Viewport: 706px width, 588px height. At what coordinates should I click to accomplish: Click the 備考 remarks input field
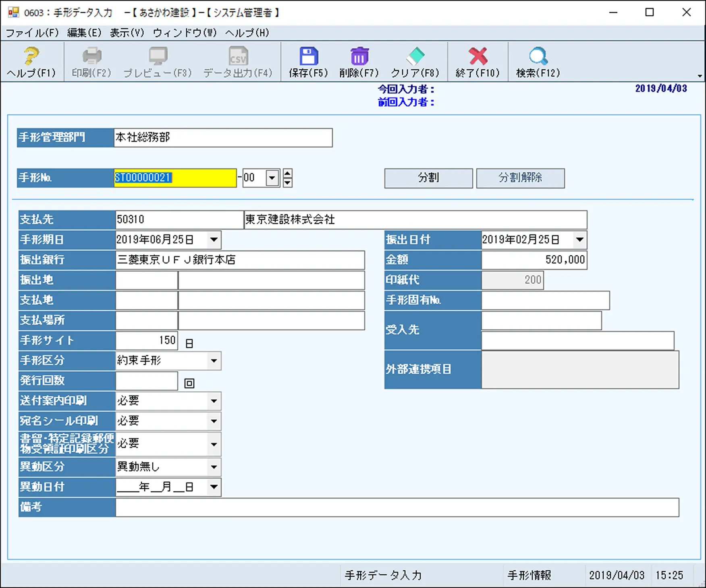pyautogui.click(x=397, y=507)
